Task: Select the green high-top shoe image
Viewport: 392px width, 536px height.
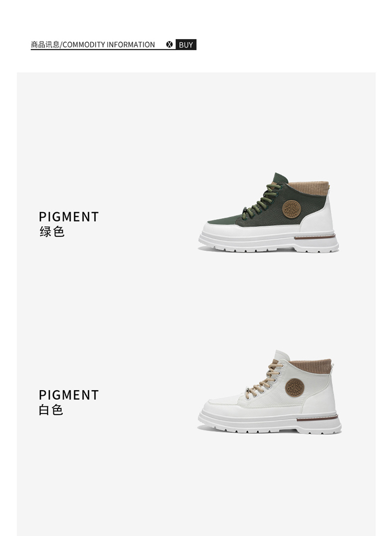Action: click(x=269, y=213)
